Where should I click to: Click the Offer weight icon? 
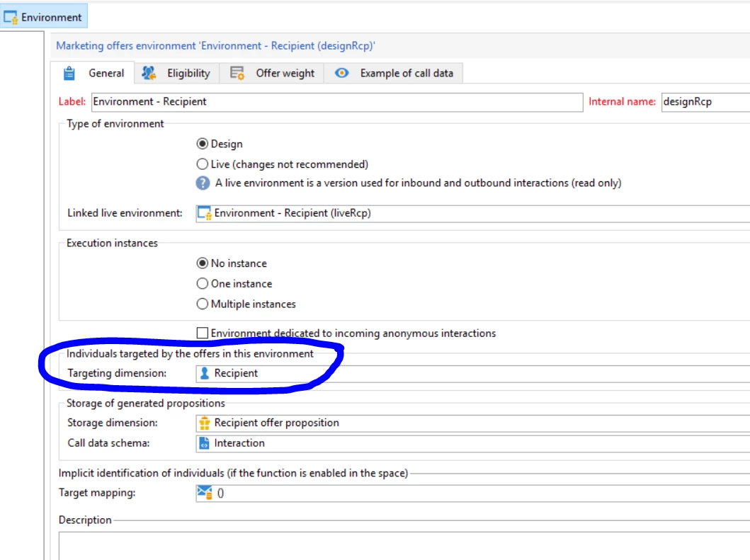click(237, 73)
